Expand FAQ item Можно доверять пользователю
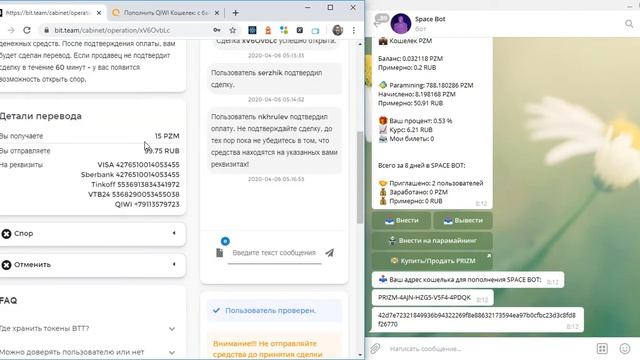This screenshot has width=640, height=360. (88, 352)
